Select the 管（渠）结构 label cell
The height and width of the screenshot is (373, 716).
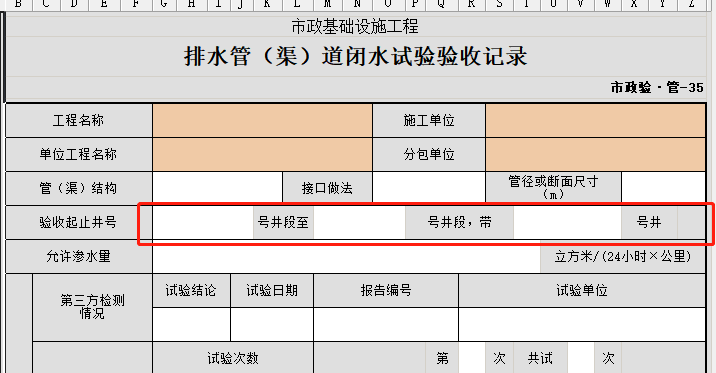[79, 188]
